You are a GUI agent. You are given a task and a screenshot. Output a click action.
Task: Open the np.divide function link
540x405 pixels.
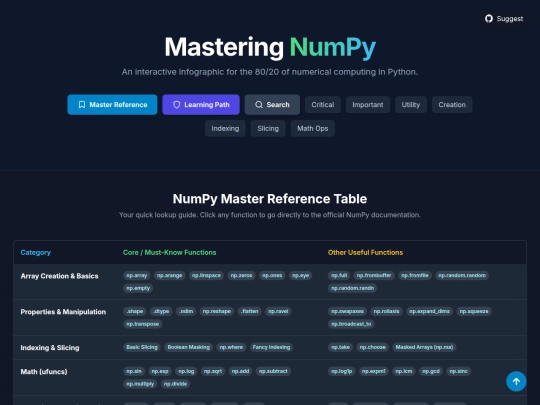pos(175,384)
